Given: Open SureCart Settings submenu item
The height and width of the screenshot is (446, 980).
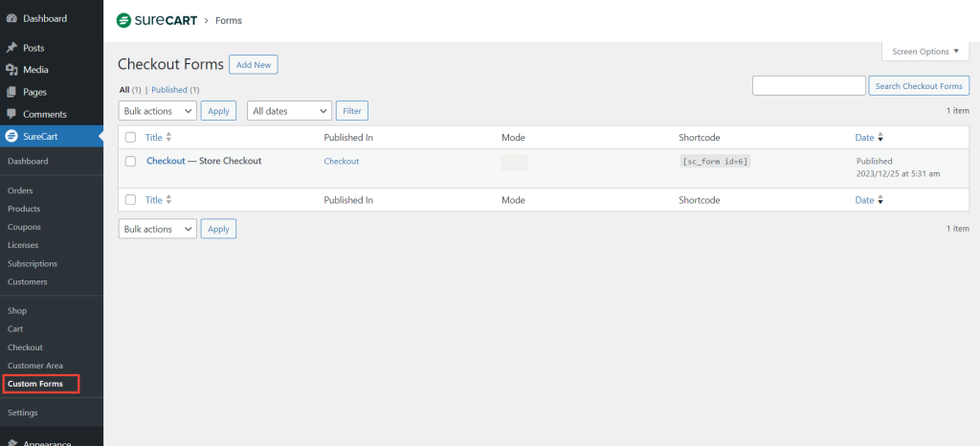Looking at the screenshot, I should [23, 413].
